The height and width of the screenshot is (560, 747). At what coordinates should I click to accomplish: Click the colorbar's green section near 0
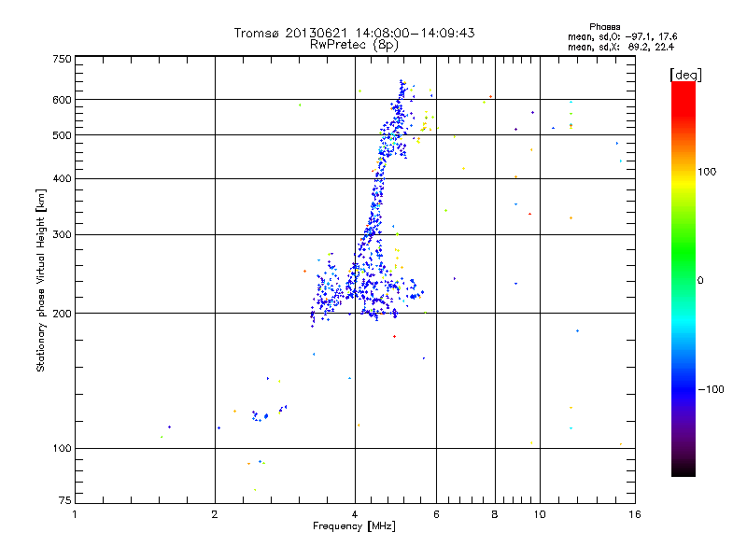coord(684,267)
